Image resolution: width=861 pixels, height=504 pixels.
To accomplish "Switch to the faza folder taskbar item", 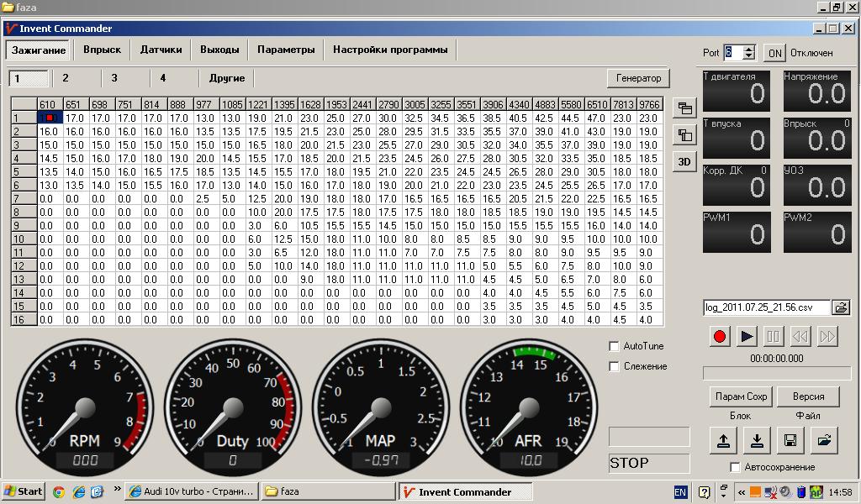I will (328, 491).
